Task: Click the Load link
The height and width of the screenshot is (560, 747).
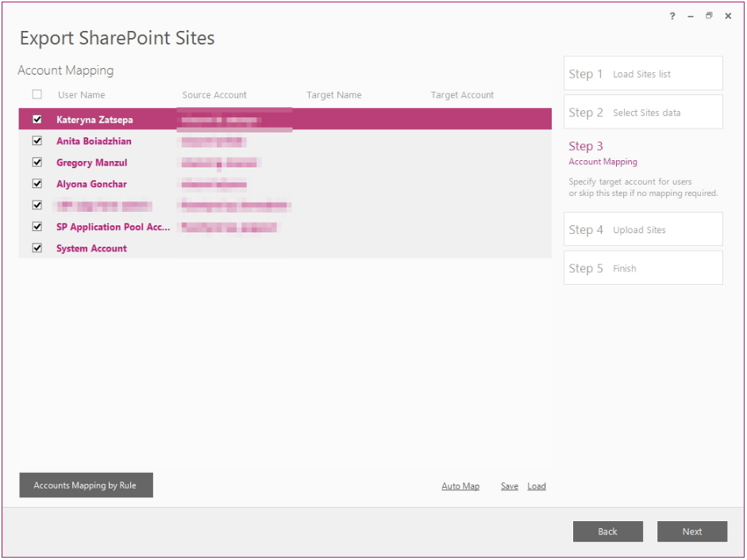Action: coord(537,486)
